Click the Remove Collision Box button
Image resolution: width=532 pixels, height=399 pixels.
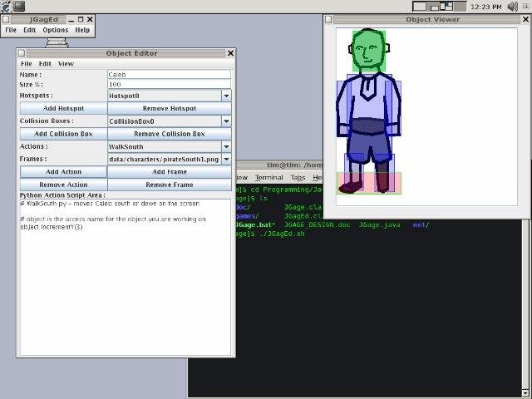170,134
